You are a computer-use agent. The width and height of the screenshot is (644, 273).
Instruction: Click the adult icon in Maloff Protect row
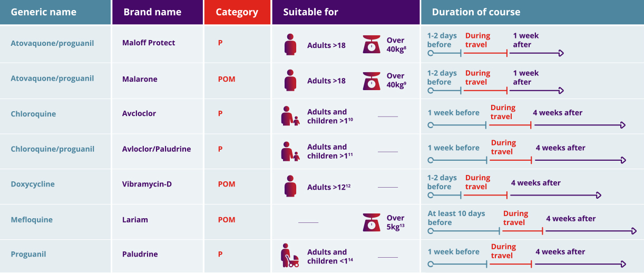(290, 44)
